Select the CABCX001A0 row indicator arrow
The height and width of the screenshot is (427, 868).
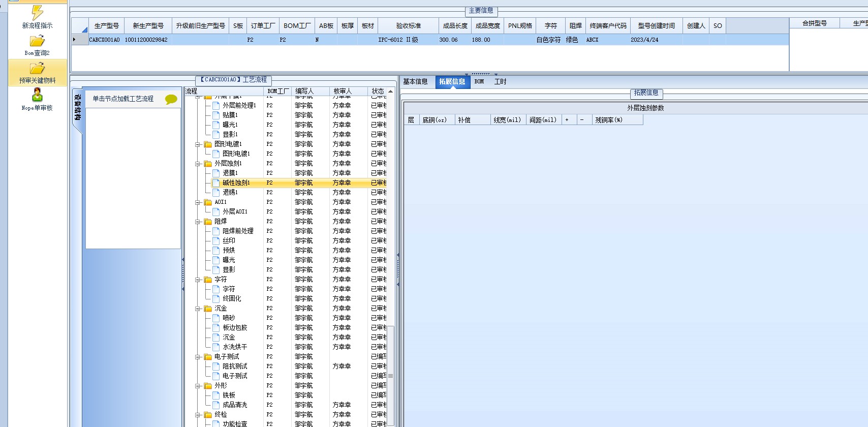74,40
